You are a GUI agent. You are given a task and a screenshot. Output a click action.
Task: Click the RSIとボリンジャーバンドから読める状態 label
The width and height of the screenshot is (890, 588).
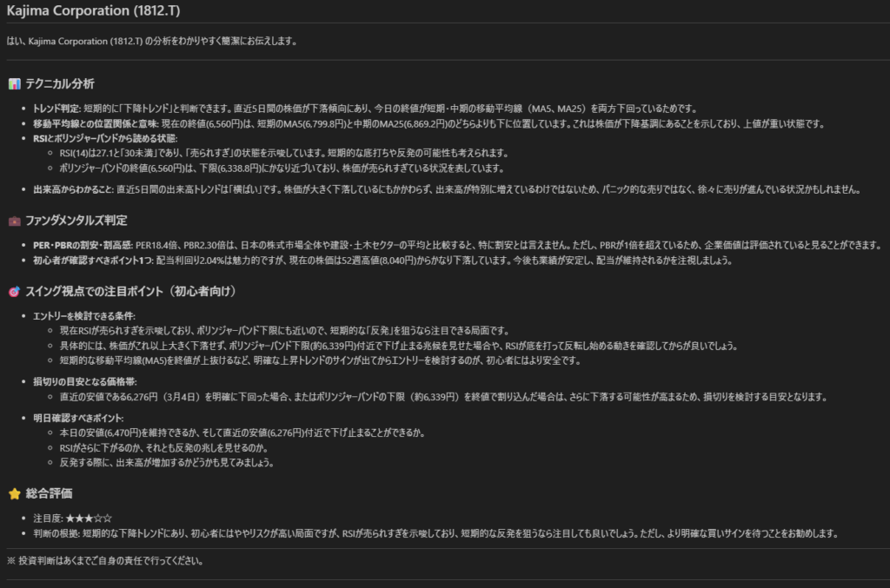point(104,138)
